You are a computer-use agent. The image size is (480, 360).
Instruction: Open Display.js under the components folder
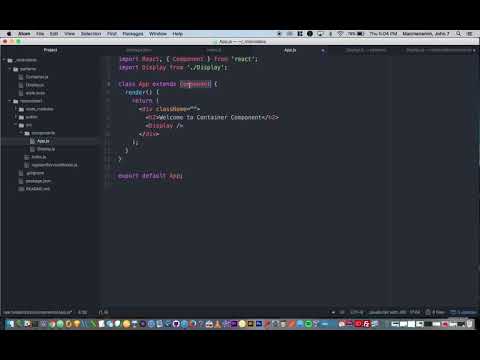tap(46, 149)
